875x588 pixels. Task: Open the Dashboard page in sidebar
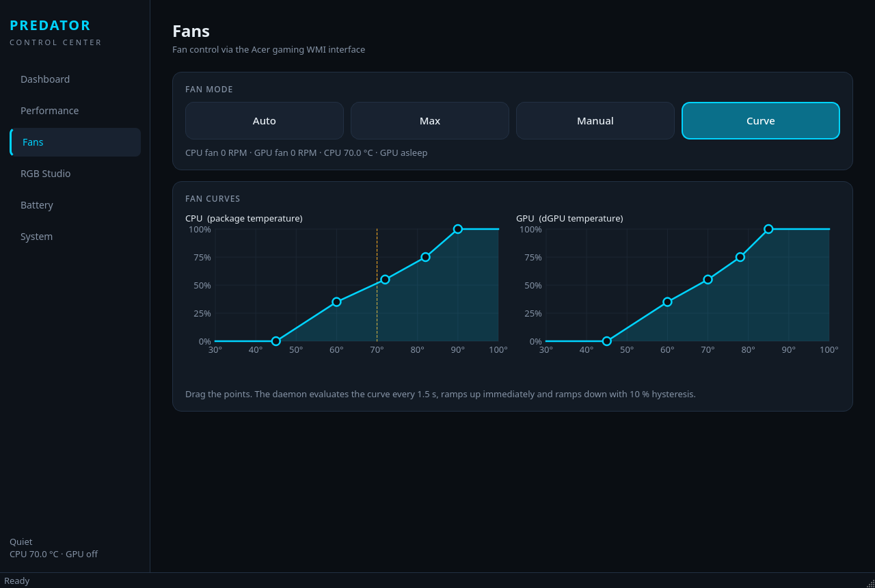click(x=75, y=79)
